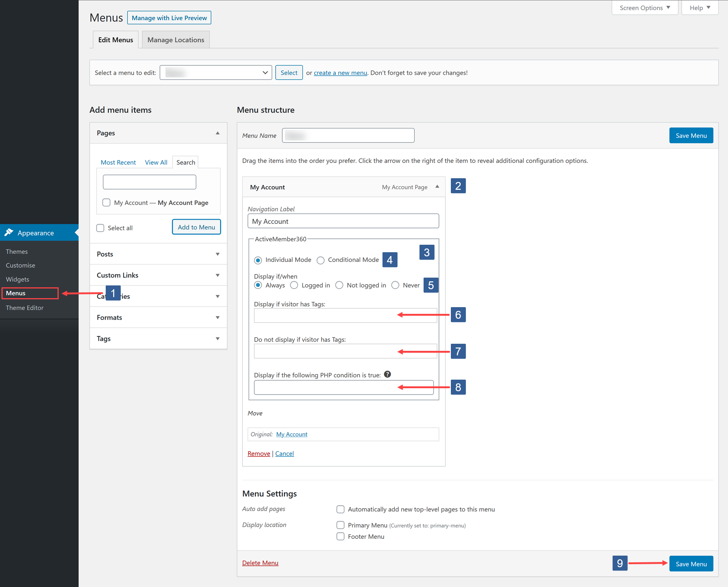Click the collapse arrow on the Appearance menu
Image resolution: width=728 pixels, height=587 pixels.
tap(76, 232)
